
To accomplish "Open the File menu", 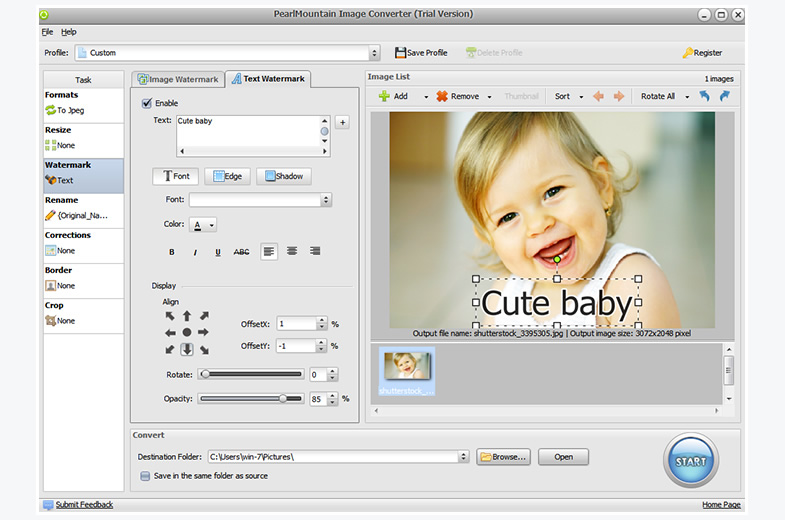I will (47, 32).
